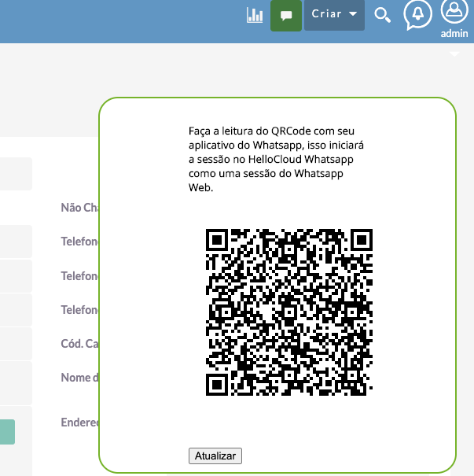This screenshot has width=474, height=476.
Task: Click the Não Ch... field label
Action: (79, 208)
